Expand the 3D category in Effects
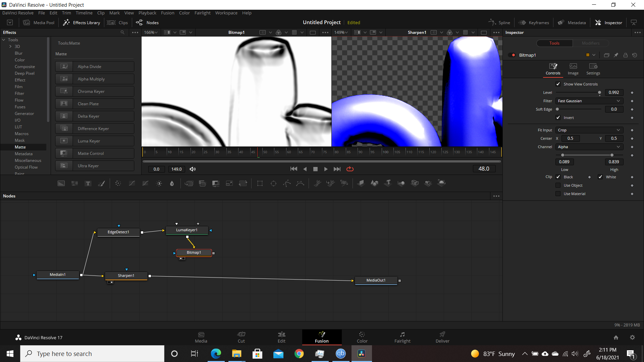Screen dimensions: 644x362 pyautogui.click(x=10, y=47)
